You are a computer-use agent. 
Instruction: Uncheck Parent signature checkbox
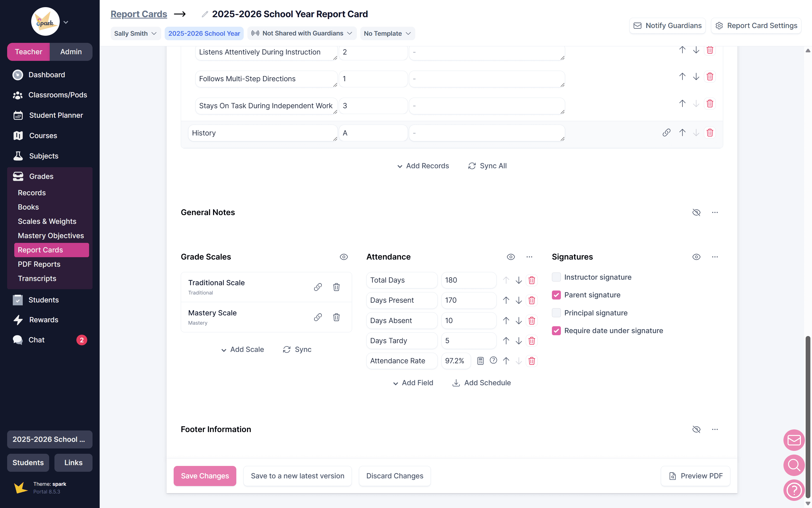pos(556,295)
